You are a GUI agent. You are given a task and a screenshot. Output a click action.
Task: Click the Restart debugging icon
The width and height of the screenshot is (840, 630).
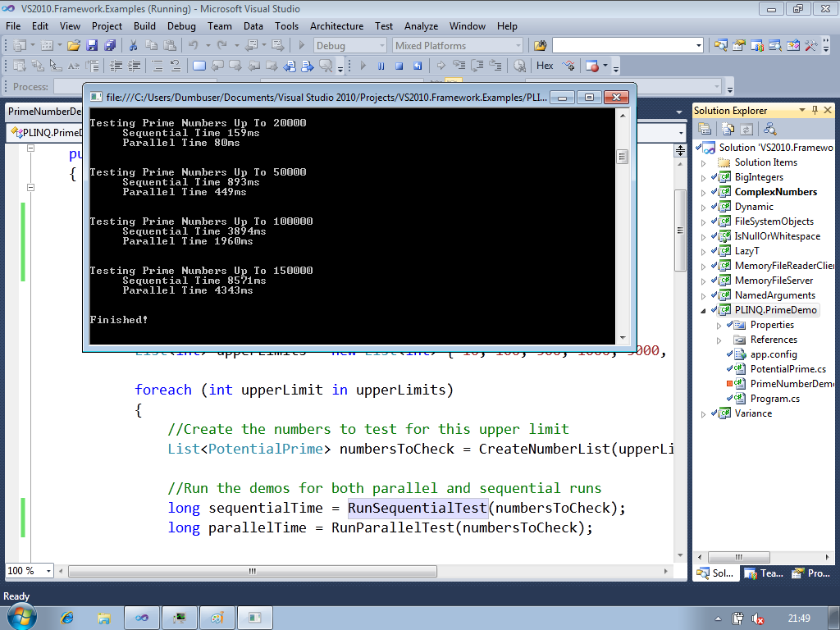418,66
